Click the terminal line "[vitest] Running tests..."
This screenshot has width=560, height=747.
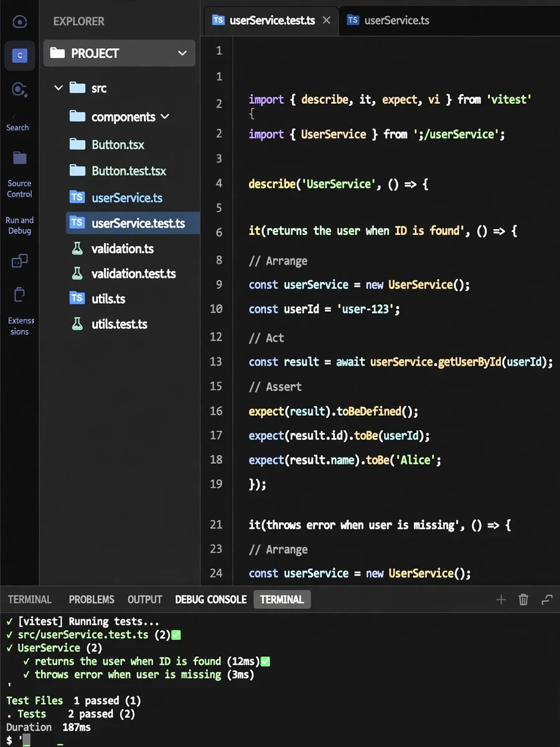83,621
